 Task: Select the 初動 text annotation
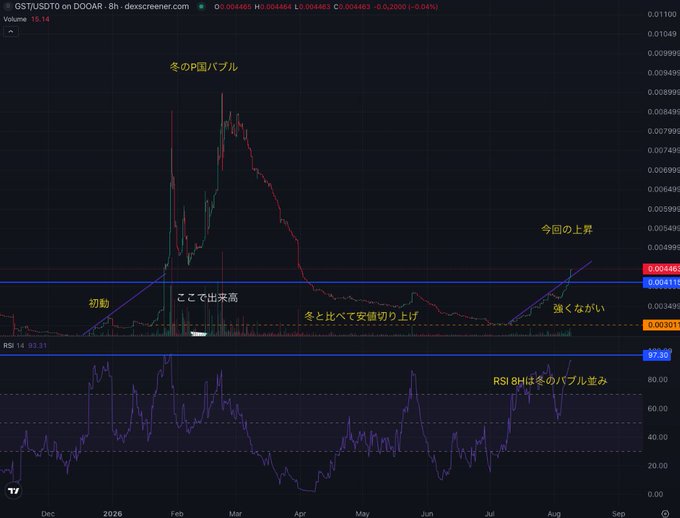pyautogui.click(x=99, y=303)
